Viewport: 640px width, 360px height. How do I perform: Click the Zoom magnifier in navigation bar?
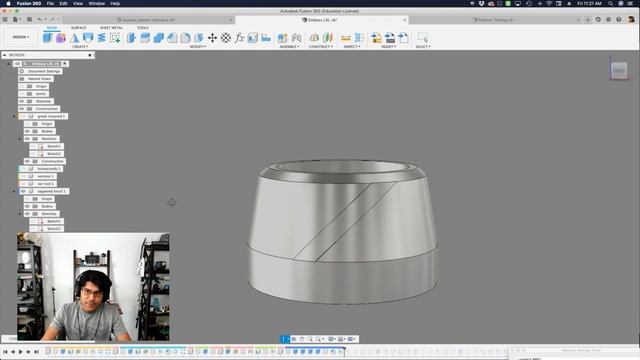click(310, 339)
